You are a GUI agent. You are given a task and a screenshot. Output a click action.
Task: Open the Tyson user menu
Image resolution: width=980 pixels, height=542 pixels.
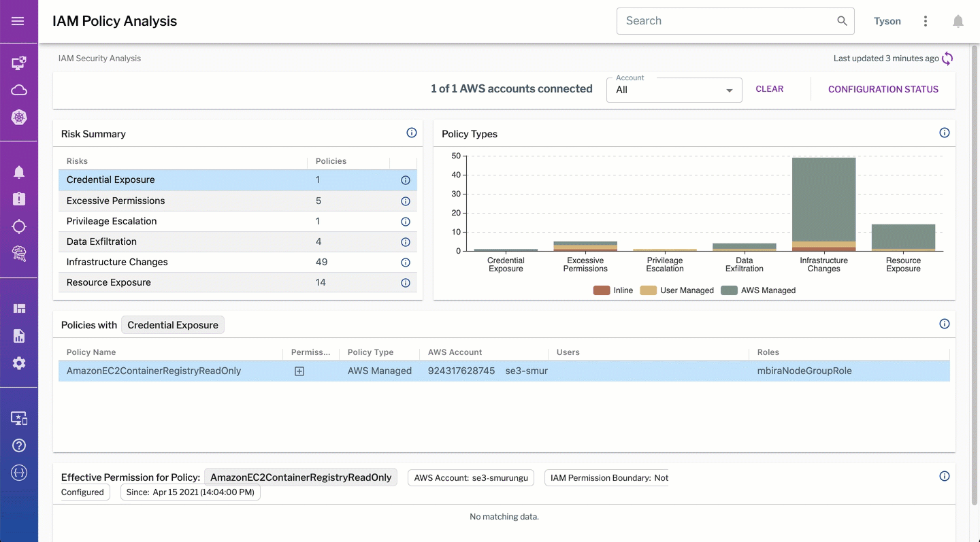coord(887,21)
